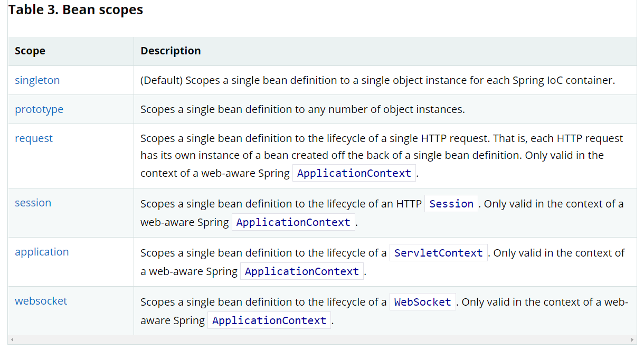The height and width of the screenshot is (350, 644).
Task: Click ApplicationContext code in the session row
Action: coord(293,222)
